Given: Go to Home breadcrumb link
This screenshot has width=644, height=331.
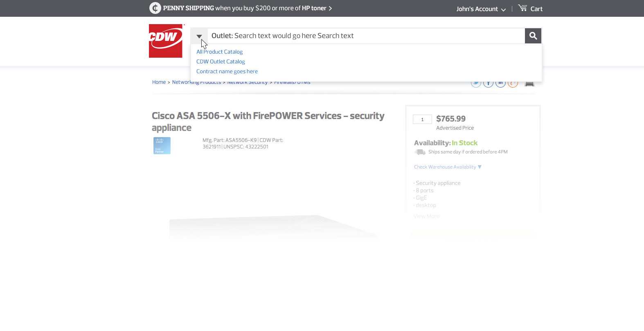Looking at the screenshot, I should tap(159, 82).
